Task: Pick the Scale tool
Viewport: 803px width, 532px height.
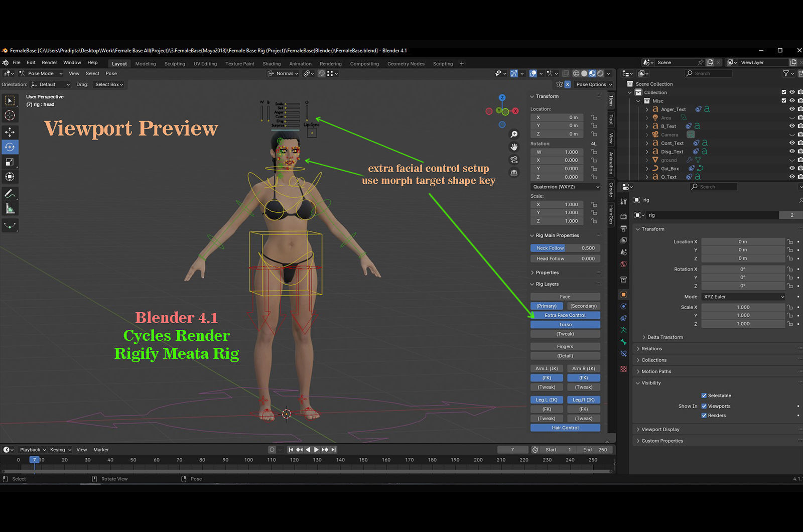Action: (x=10, y=162)
